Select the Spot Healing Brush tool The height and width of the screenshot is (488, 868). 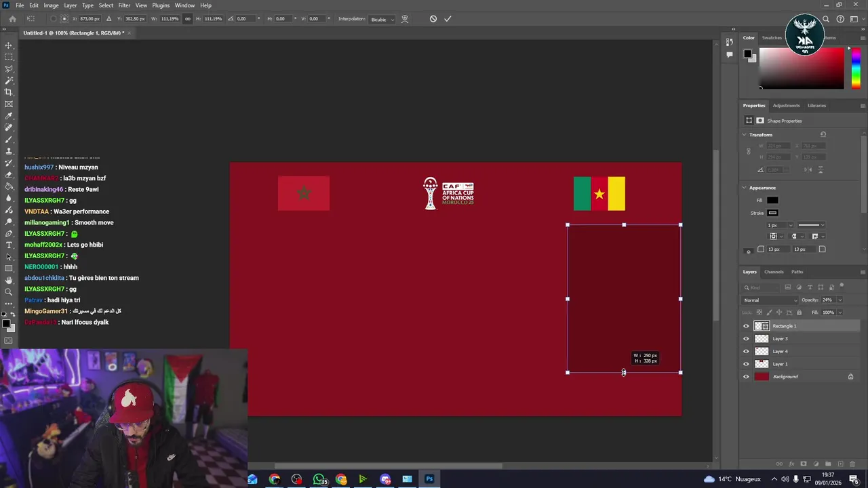point(9,127)
